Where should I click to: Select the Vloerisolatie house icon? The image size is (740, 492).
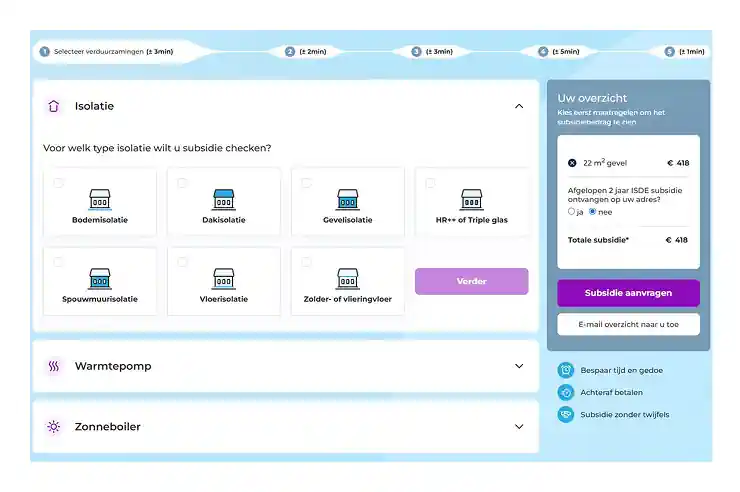tap(224, 277)
